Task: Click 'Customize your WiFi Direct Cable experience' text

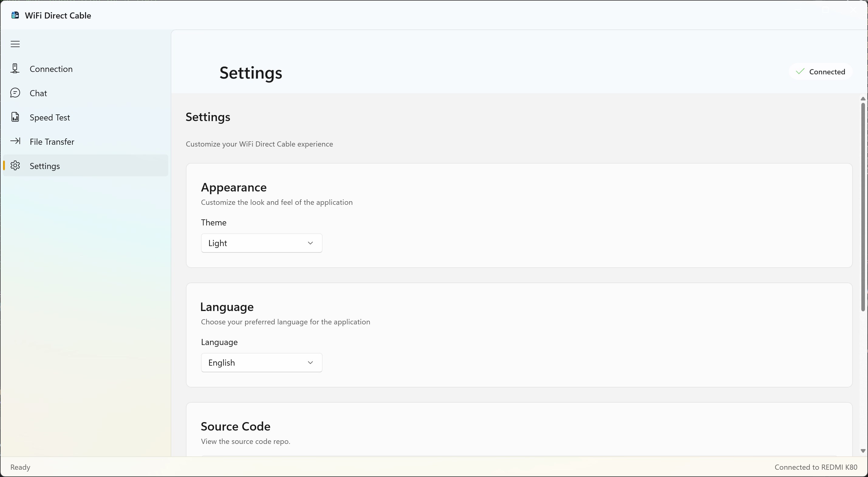Action: point(259,144)
